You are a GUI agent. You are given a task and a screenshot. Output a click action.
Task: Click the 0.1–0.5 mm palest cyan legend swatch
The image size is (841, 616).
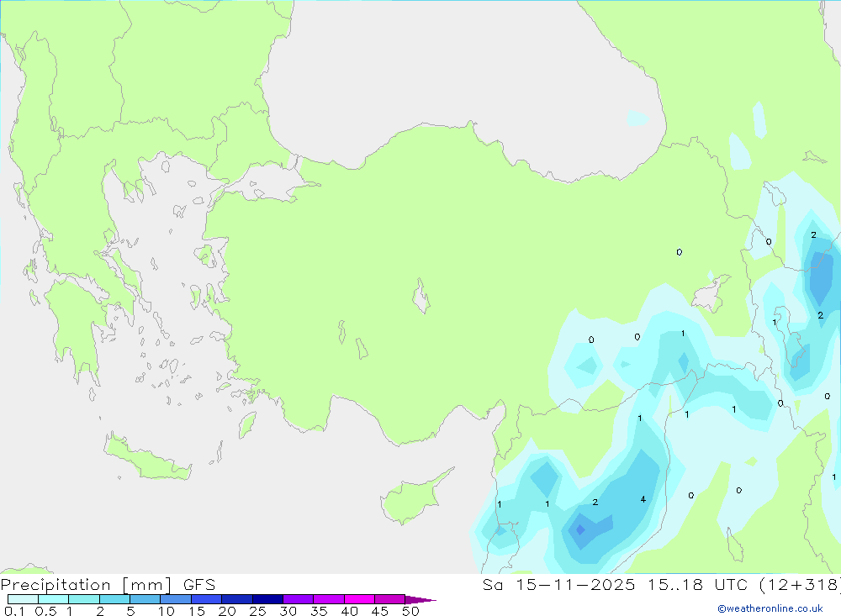click(23, 599)
